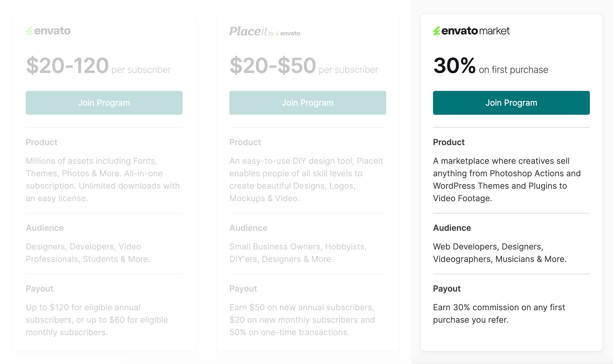Click the Placeit payout description text
The height and width of the screenshot is (364, 613).
pos(302,319)
